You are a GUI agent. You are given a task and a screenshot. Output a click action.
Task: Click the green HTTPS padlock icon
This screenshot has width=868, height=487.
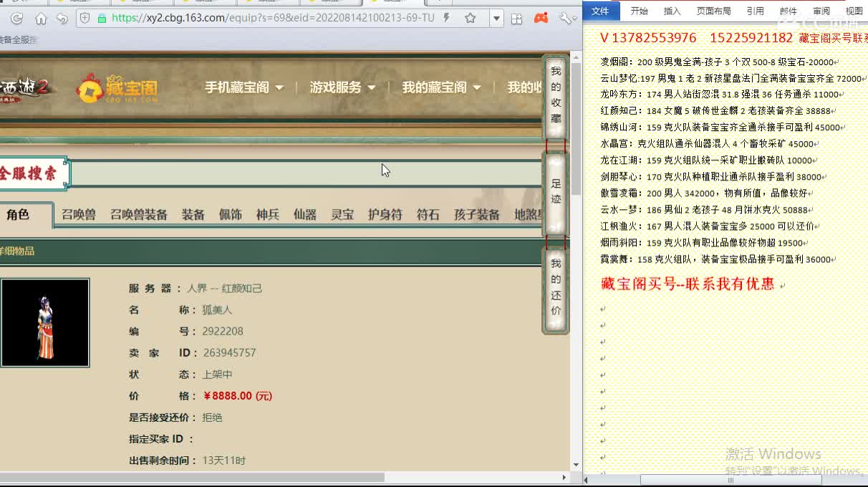click(102, 18)
